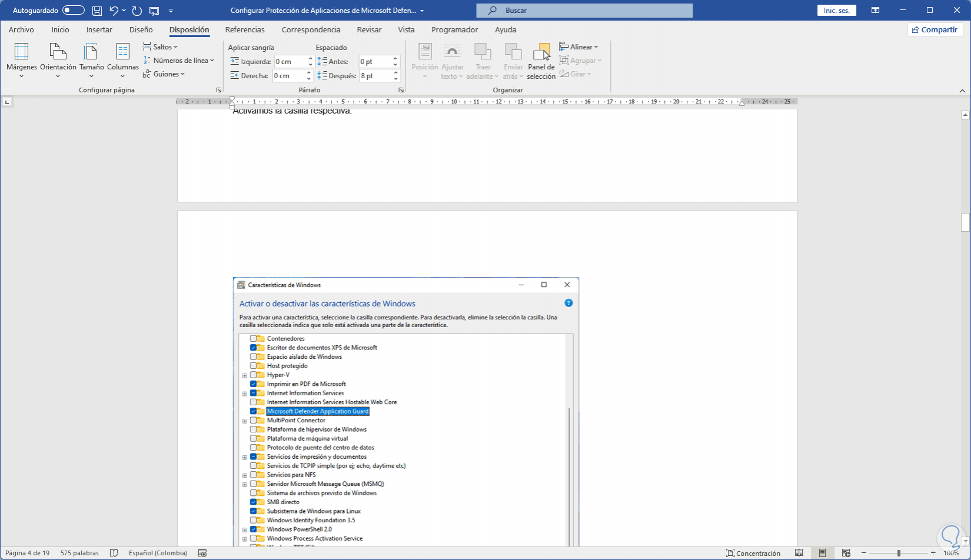
Task: Open the Archivo tab
Action: point(21,29)
